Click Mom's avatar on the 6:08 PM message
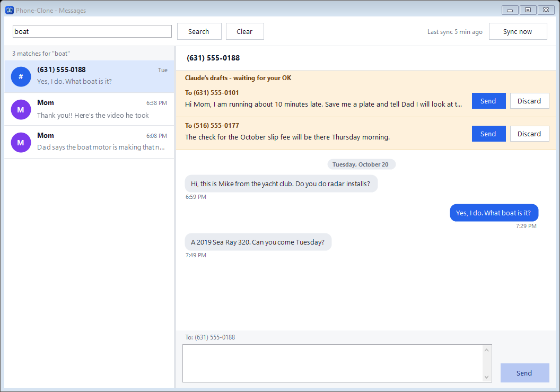Screen dimensions: 560x392 click(x=21, y=143)
